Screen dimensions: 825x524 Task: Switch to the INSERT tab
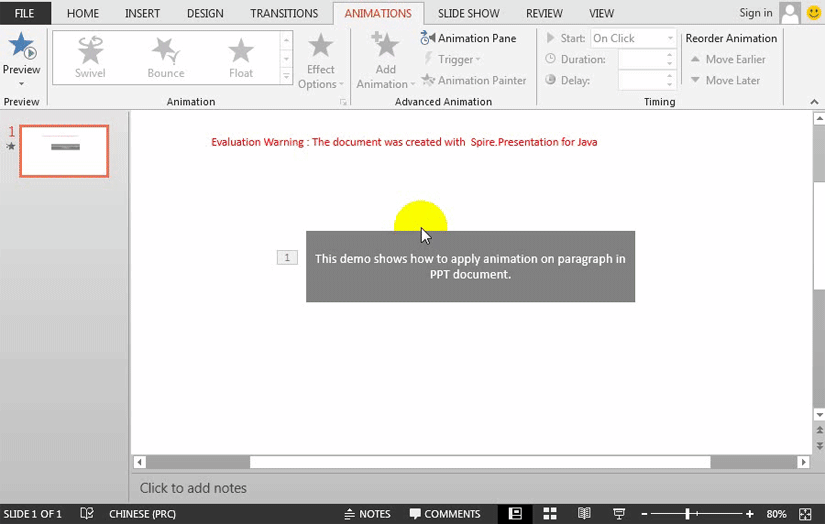tap(142, 13)
